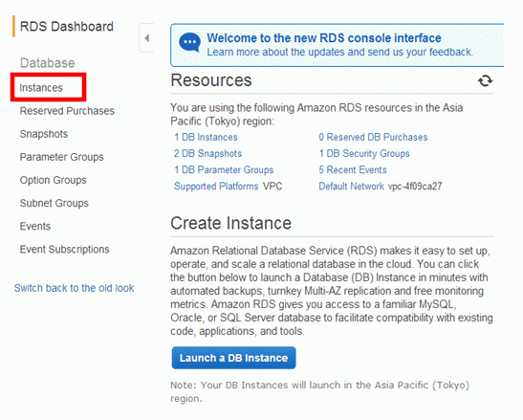
Task: Click the Default Network link
Action: pyautogui.click(x=351, y=186)
